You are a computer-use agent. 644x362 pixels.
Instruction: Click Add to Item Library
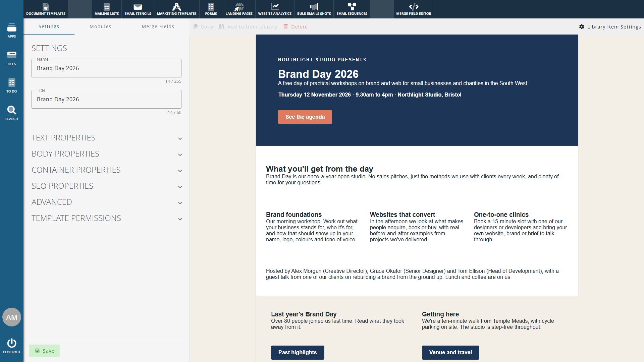[248, 27]
